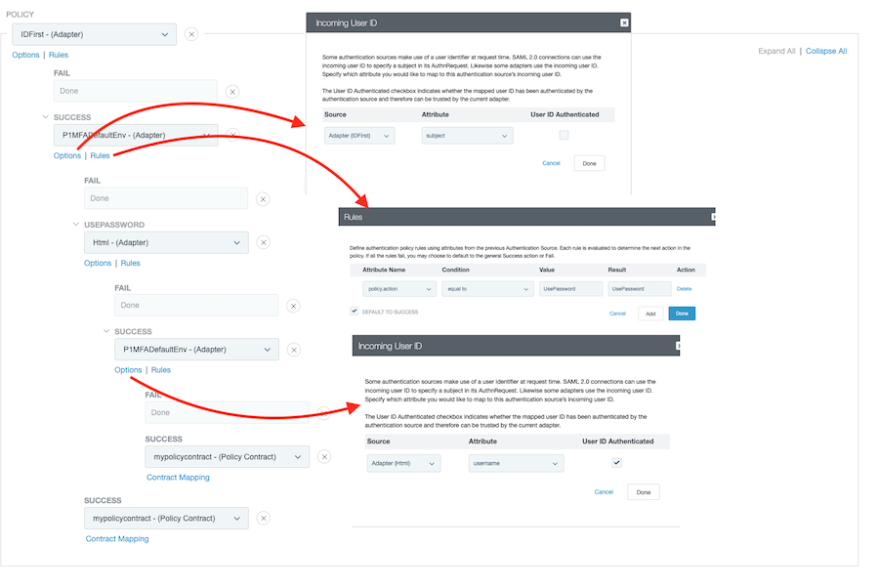Viewport: 879px width, 588px height.
Task: Open the 'equal to' condition dropdown
Action: (x=487, y=289)
